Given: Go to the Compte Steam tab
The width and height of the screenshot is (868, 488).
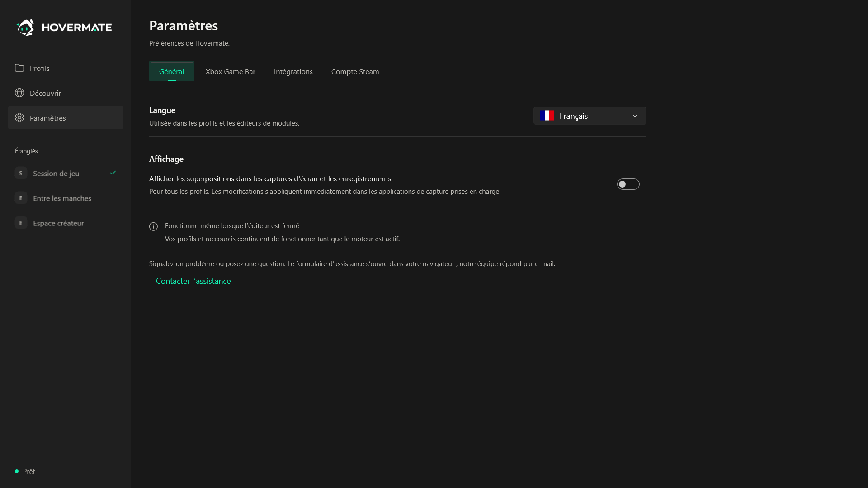Looking at the screenshot, I should (355, 71).
